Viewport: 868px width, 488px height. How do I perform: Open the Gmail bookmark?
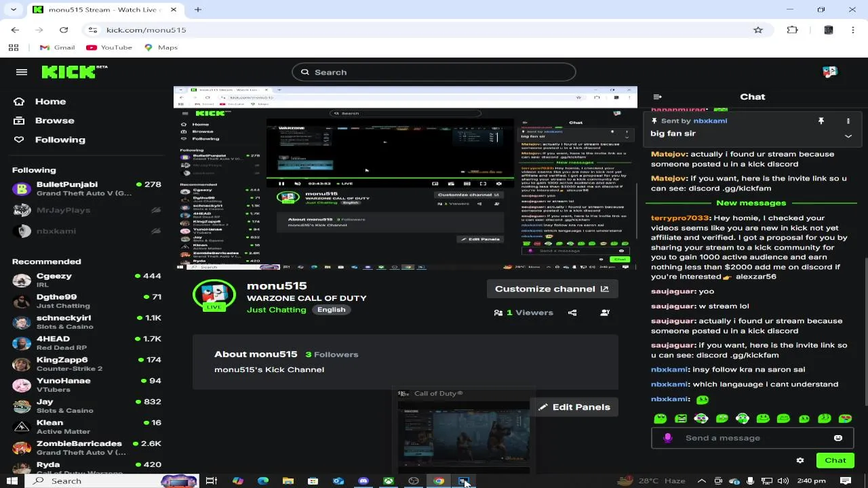(57, 47)
